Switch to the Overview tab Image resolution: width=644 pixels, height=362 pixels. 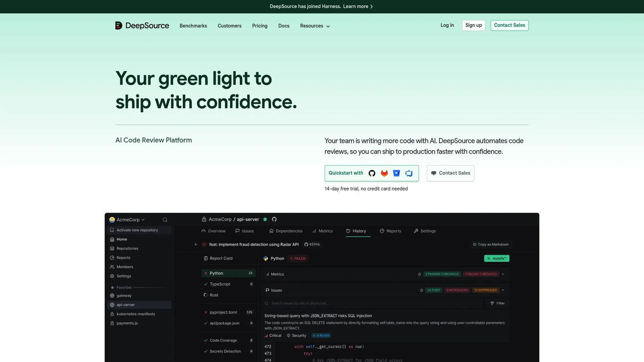214,231
